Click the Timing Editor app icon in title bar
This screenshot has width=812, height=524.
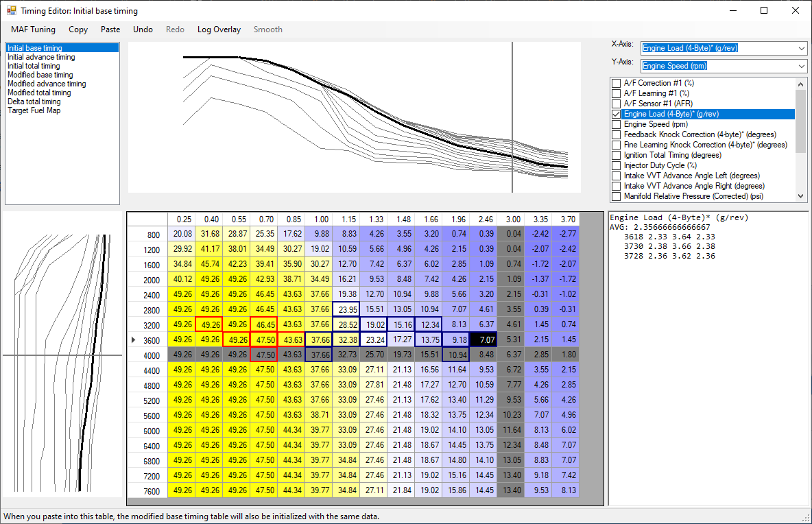point(11,11)
